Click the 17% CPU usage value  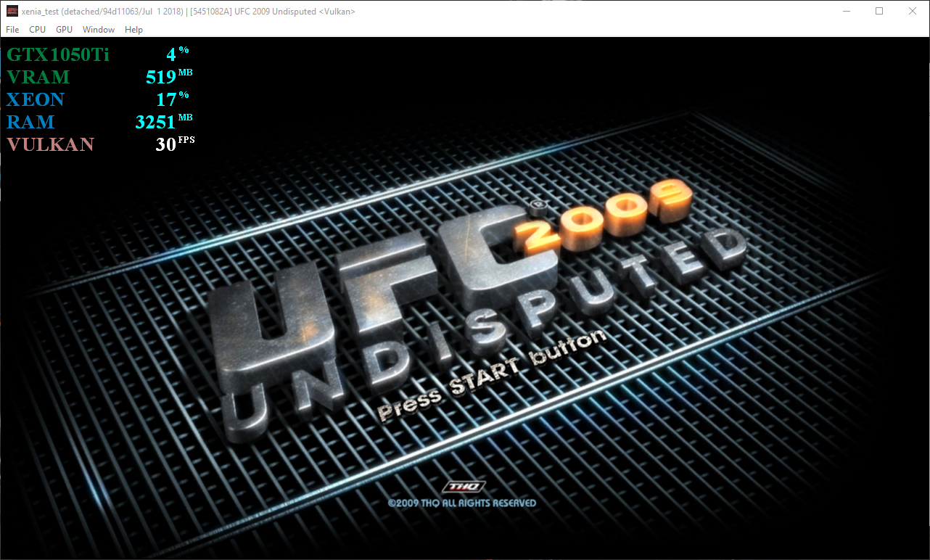coord(173,99)
